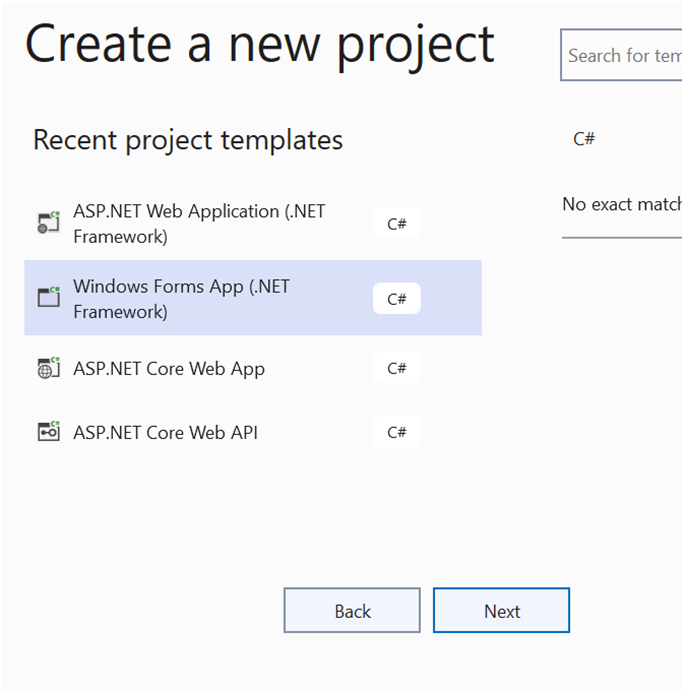Select ASP.NET Web Application (.NET Framework) template
Screen dimensions: 684x694
pos(253,224)
